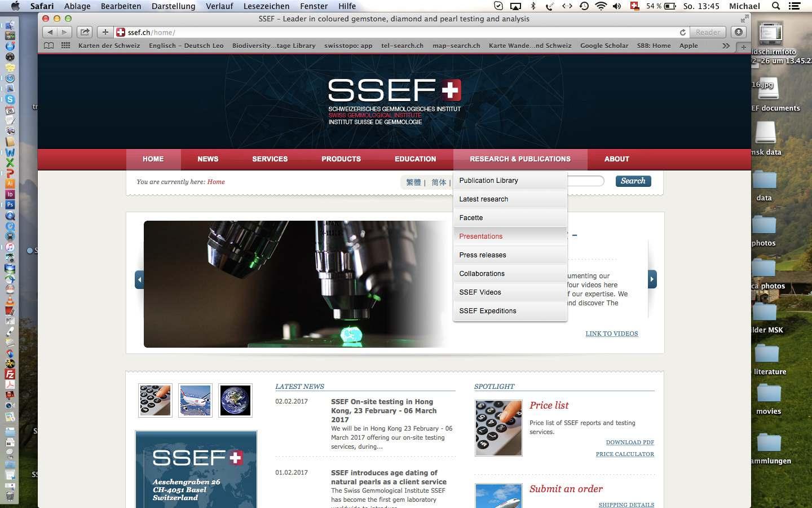Select the calculator thumbnail image

(x=155, y=400)
